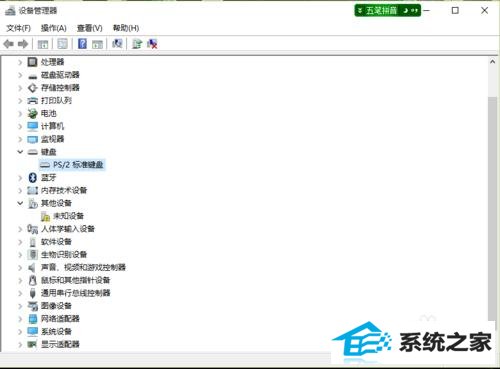Click the 计算机 computer icon
Image resolution: width=500 pixels, height=369 pixels.
32,126
